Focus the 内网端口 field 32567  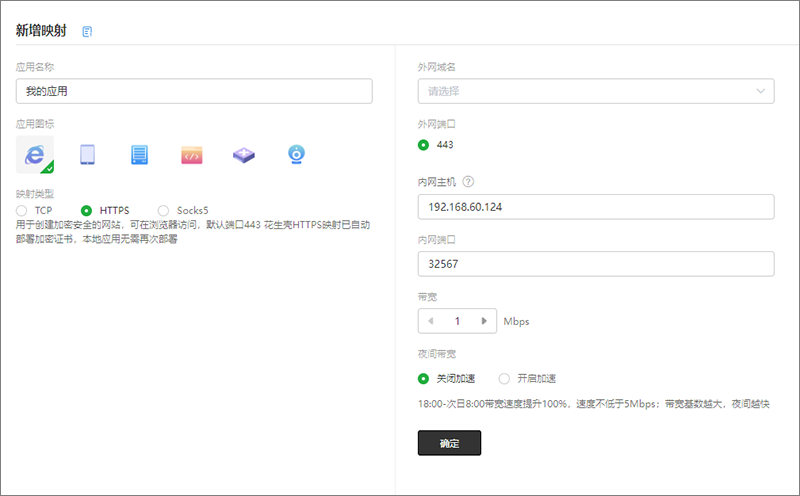596,264
